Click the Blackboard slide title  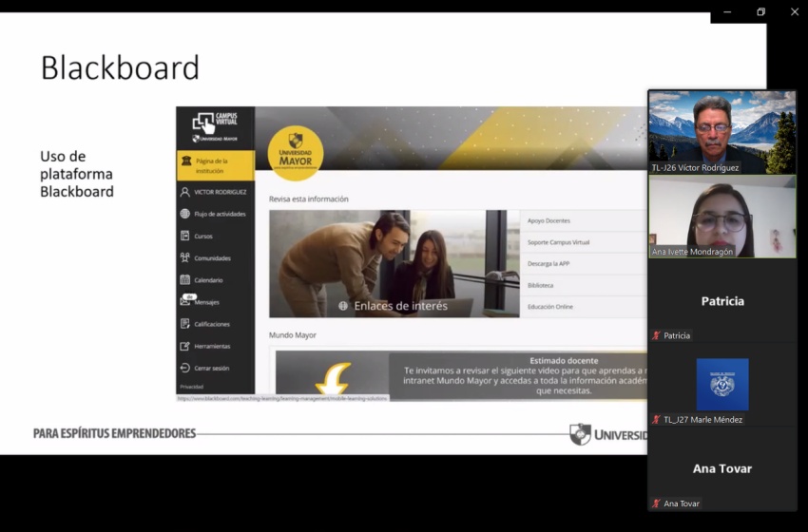120,67
